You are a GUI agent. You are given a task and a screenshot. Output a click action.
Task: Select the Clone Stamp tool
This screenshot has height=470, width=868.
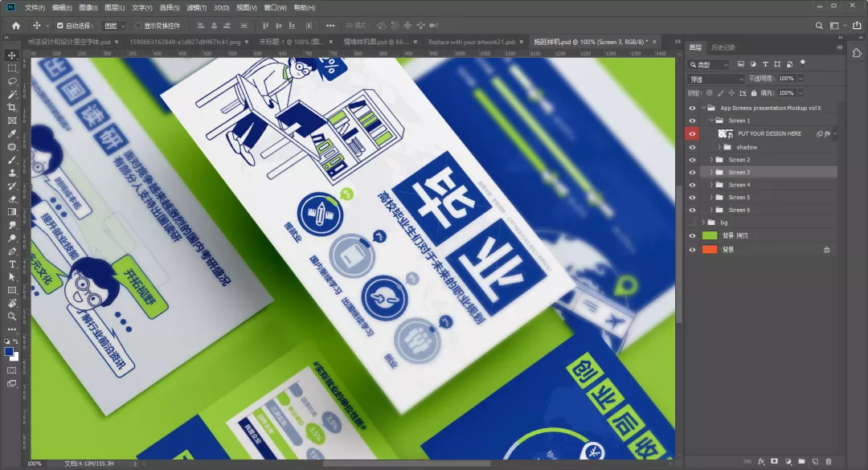pyautogui.click(x=11, y=173)
